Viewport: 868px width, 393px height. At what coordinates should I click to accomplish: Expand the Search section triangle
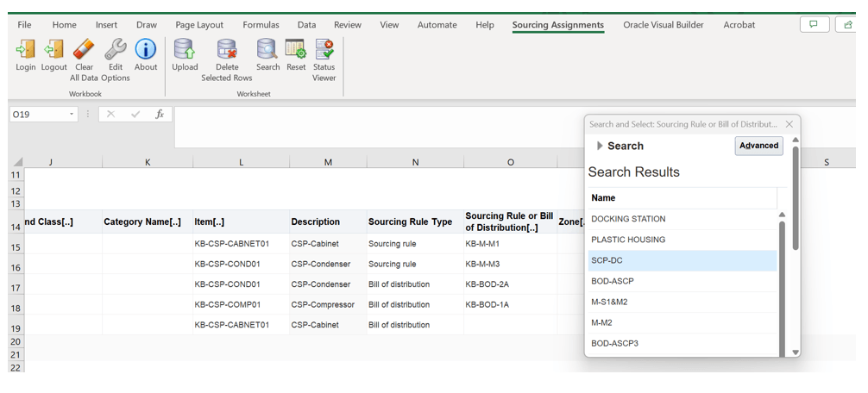[x=600, y=146]
